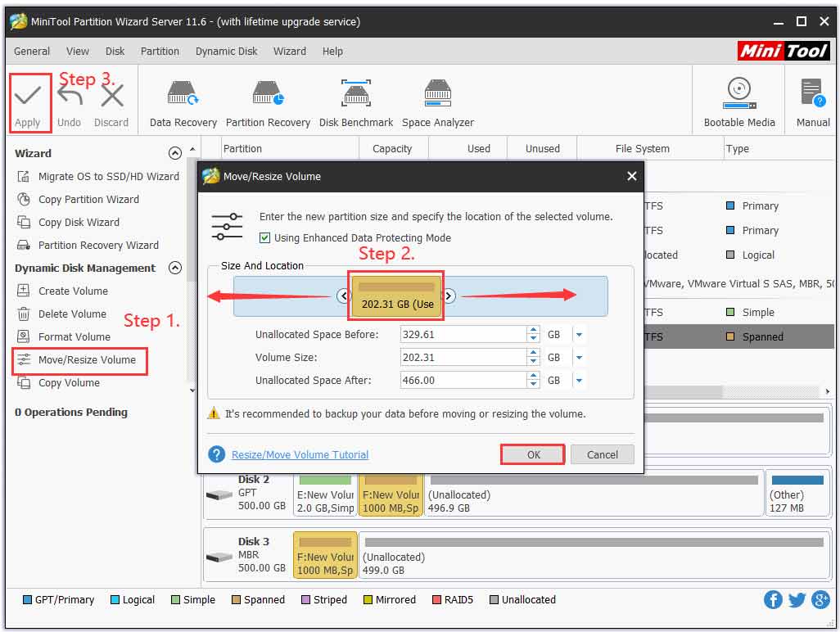Click the 202.31 GB volume block
Screen dimensions: 840x632
396,296
